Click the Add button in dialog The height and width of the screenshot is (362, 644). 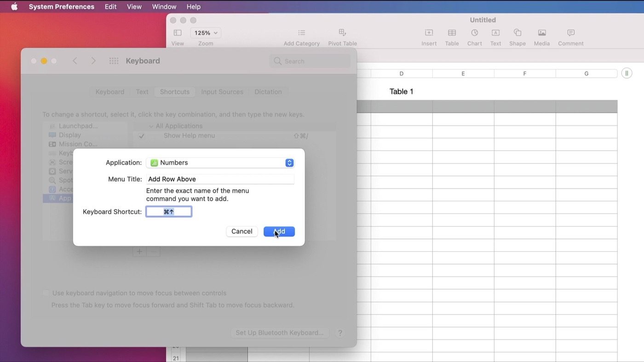click(279, 232)
